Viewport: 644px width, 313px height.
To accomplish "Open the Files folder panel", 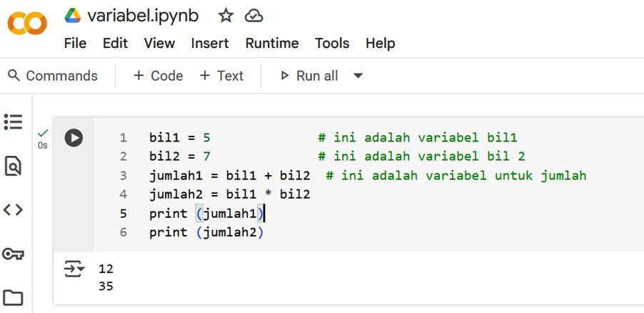I will pyautogui.click(x=13, y=297).
